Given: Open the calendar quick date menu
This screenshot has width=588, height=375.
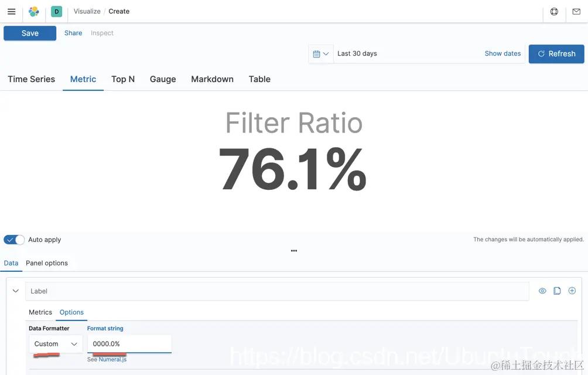Looking at the screenshot, I should click(x=320, y=54).
